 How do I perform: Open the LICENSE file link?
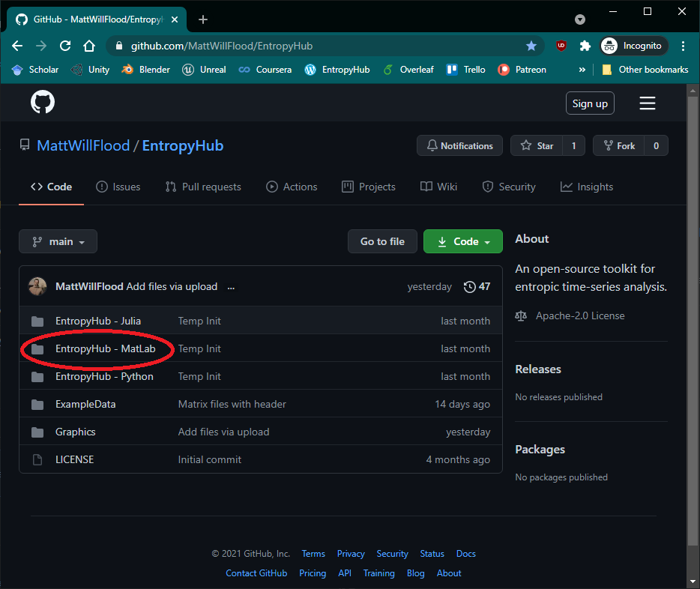[x=74, y=459]
